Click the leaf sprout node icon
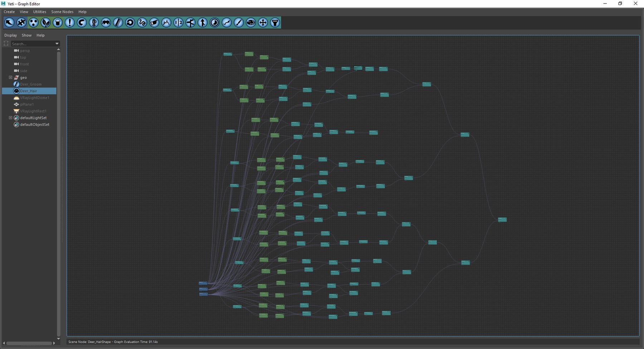 click(45, 23)
